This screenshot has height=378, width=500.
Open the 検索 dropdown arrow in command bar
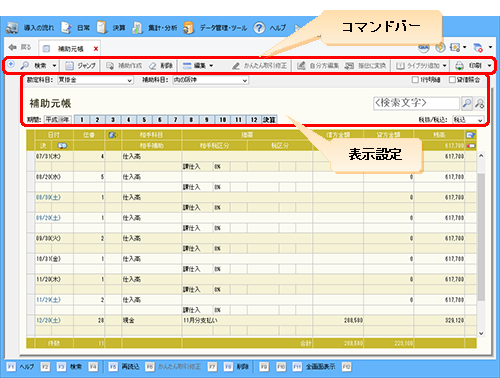[x=54, y=66]
